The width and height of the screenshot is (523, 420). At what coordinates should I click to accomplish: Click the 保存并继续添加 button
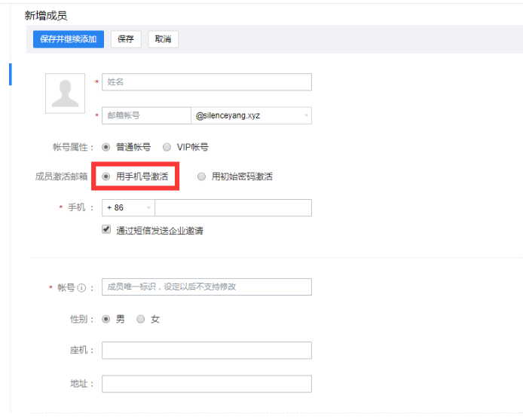click(69, 39)
